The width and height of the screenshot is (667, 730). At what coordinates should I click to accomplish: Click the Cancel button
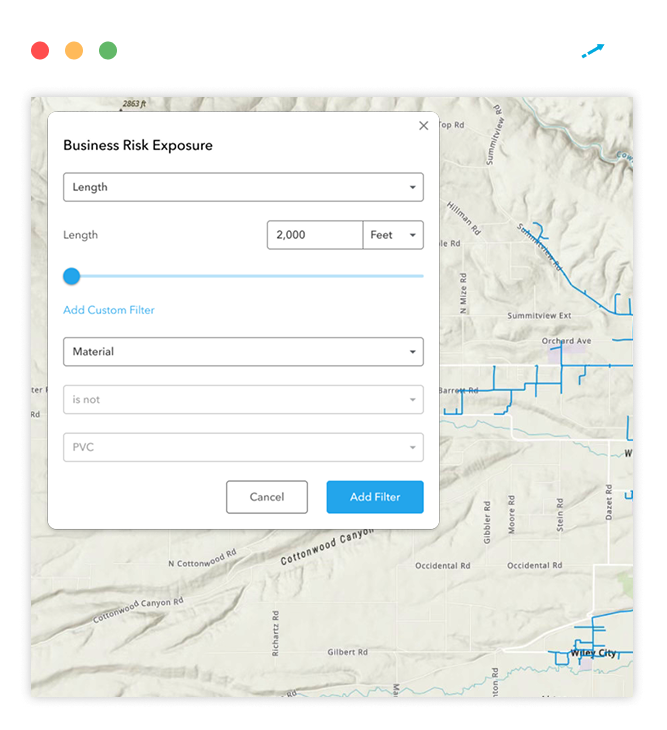(267, 497)
